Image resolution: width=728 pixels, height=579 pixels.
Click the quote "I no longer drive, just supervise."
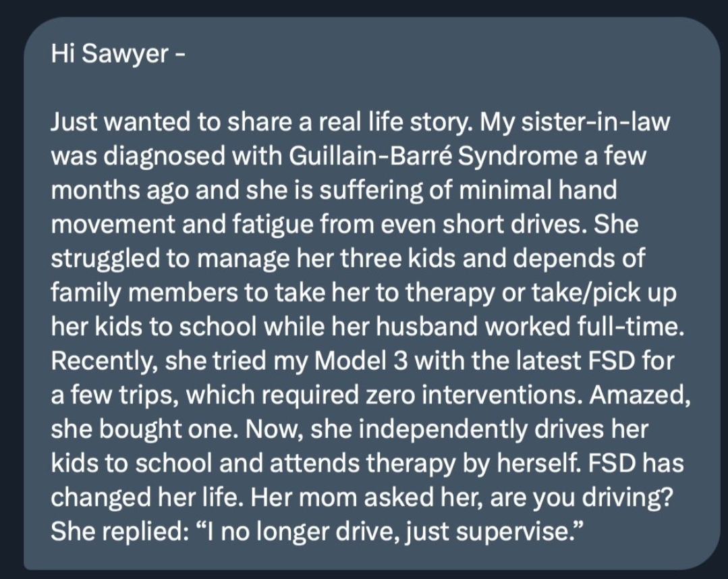pos(393,530)
